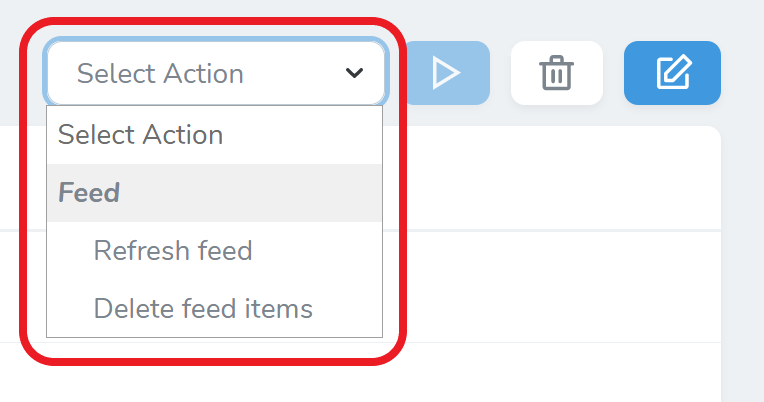Viewport: 764px width, 402px height.
Task: Click the Feed group header in the list
Action: (x=89, y=192)
